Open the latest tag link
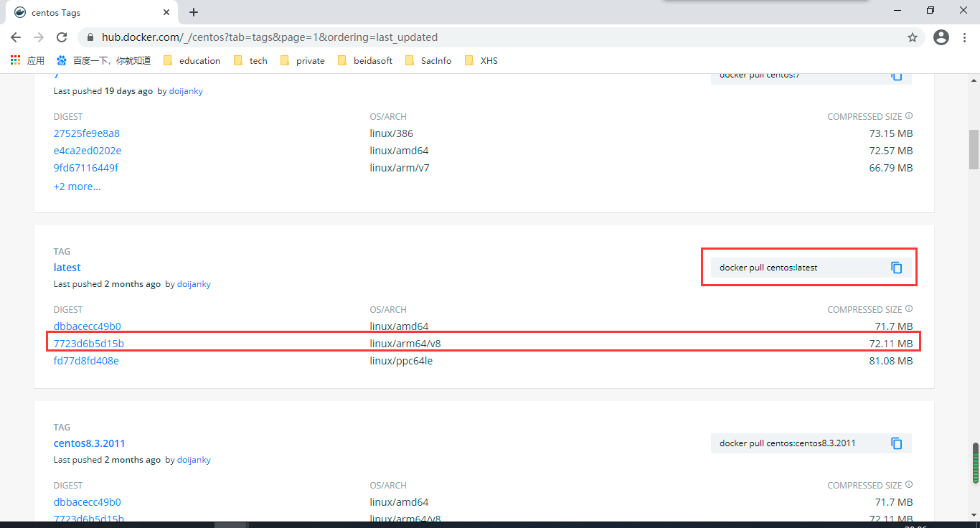Image resolution: width=980 pixels, height=528 pixels. (67, 268)
